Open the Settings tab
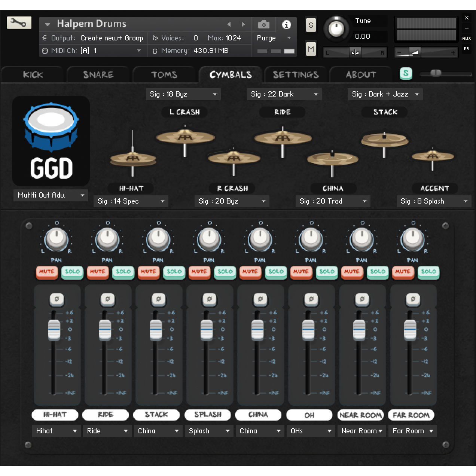 (296, 74)
